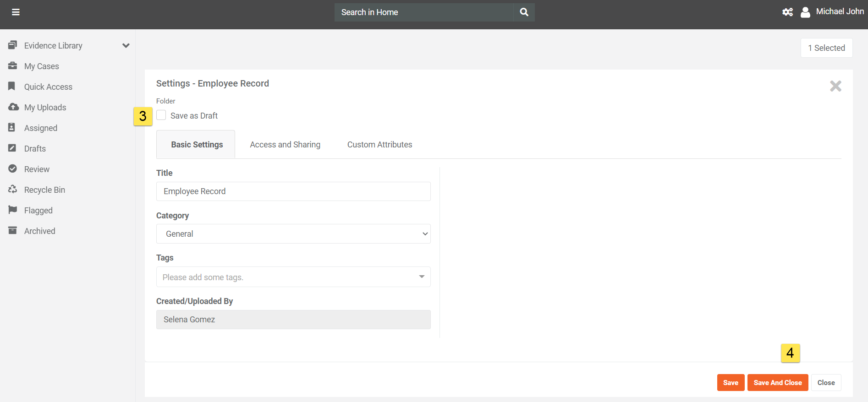Screen dimensions: 868x402
Task: Click the Flagged flag icon
Action: pos(13,210)
